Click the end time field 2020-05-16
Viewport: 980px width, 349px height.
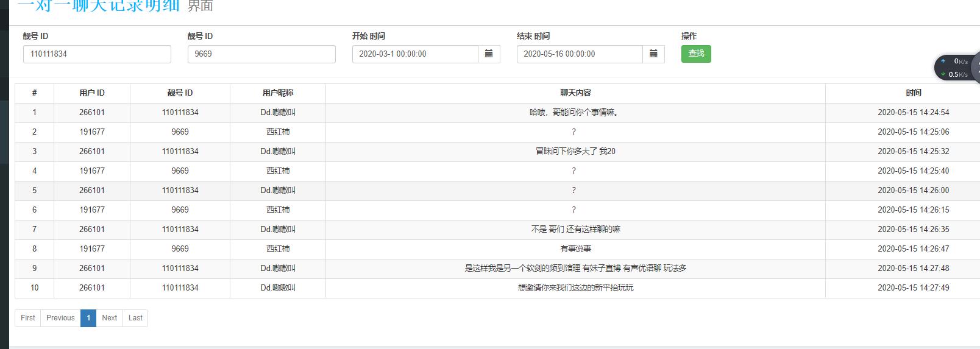pyautogui.click(x=580, y=54)
